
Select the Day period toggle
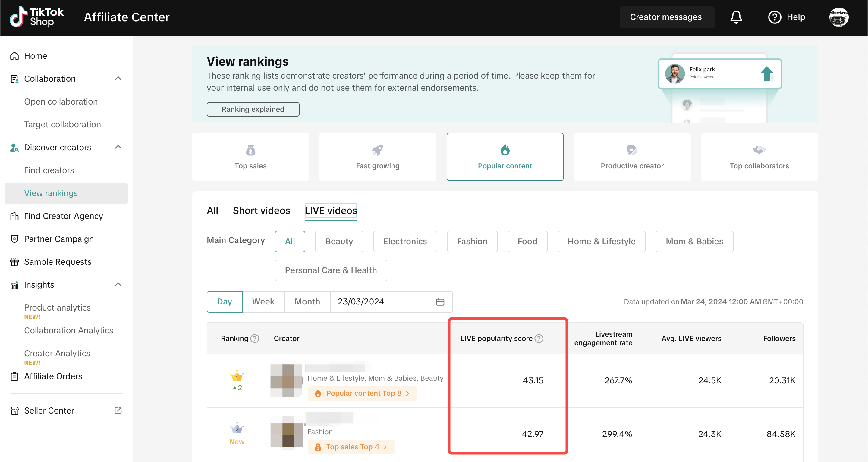(x=225, y=302)
